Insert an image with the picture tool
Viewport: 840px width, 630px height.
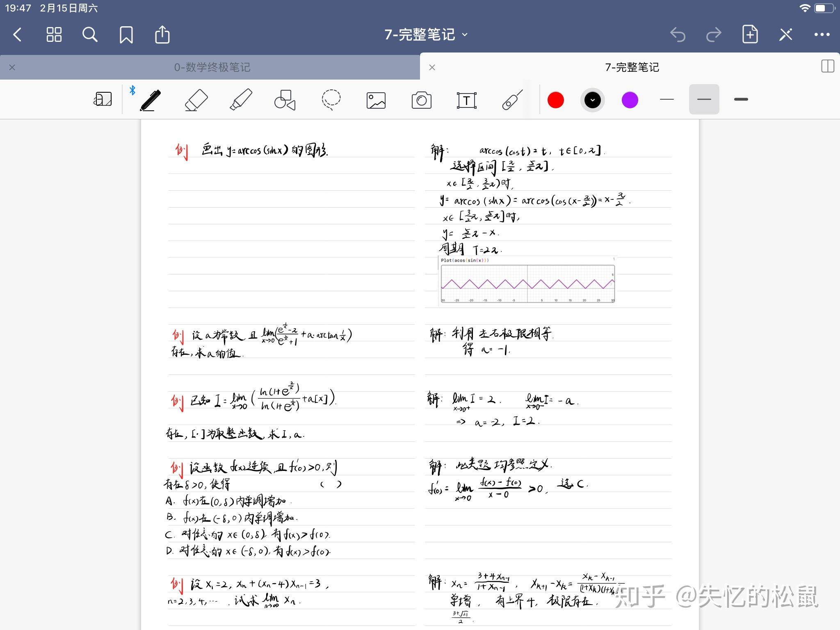coord(376,100)
